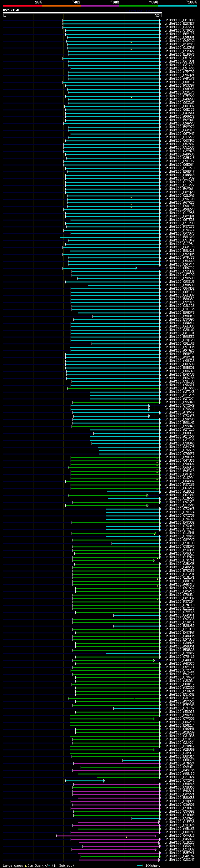Select label UniRef100_C1K5A6
200x868 pixels.
pos(179,48)
